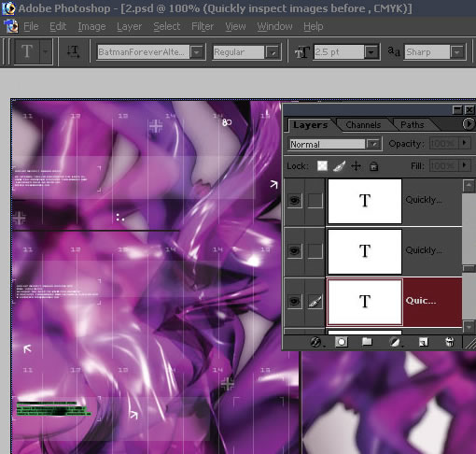
Task: Open the Image menu
Action: tap(91, 26)
